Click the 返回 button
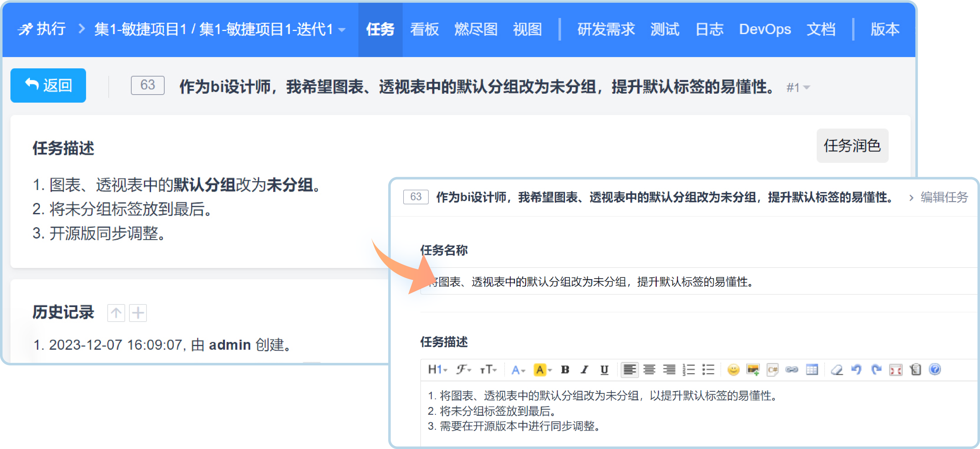Screen dimensions: 980x449 [x=48, y=85]
